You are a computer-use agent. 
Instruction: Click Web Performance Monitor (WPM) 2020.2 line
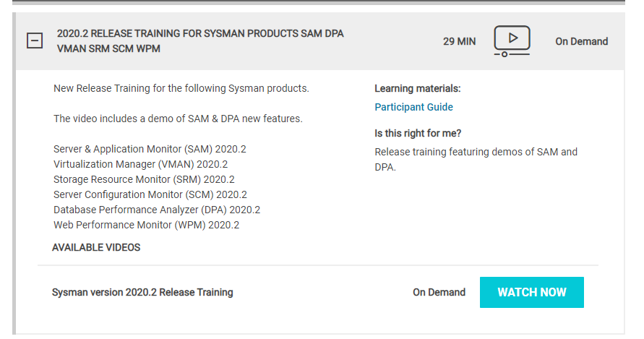(146, 225)
